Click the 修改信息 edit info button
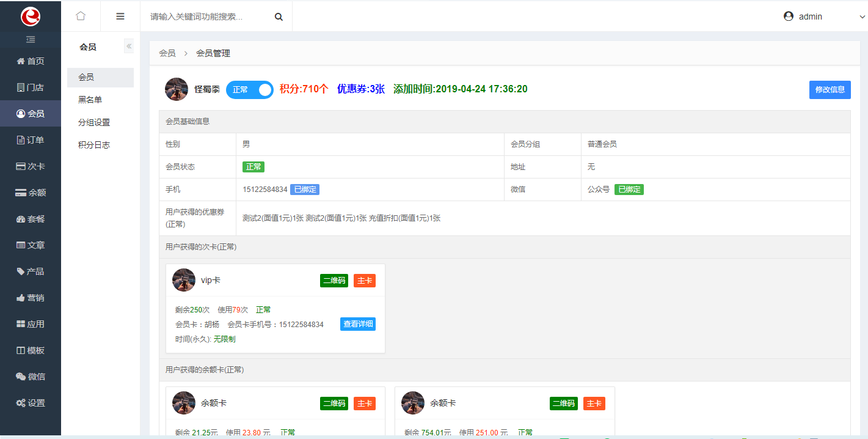The height and width of the screenshot is (439, 868). (x=830, y=90)
